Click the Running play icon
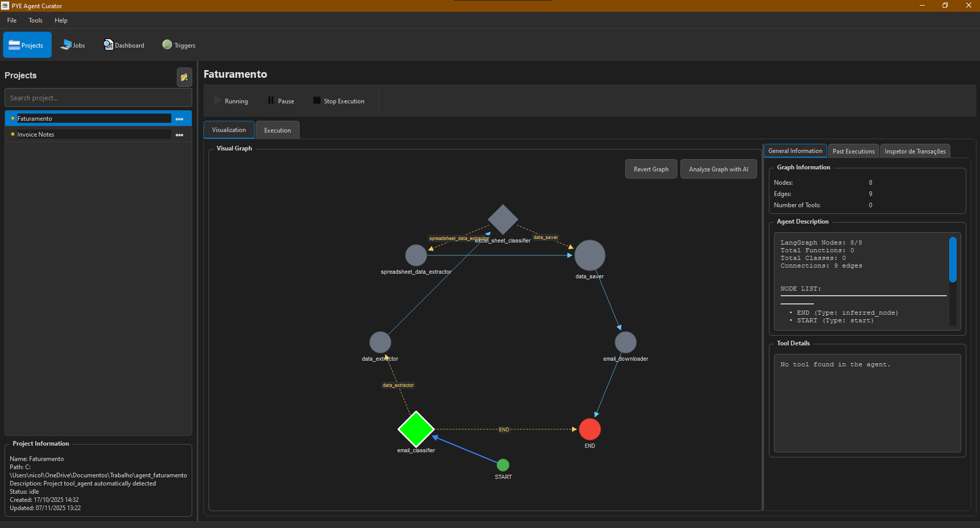Viewport: 980px width, 528px height. [x=217, y=100]
